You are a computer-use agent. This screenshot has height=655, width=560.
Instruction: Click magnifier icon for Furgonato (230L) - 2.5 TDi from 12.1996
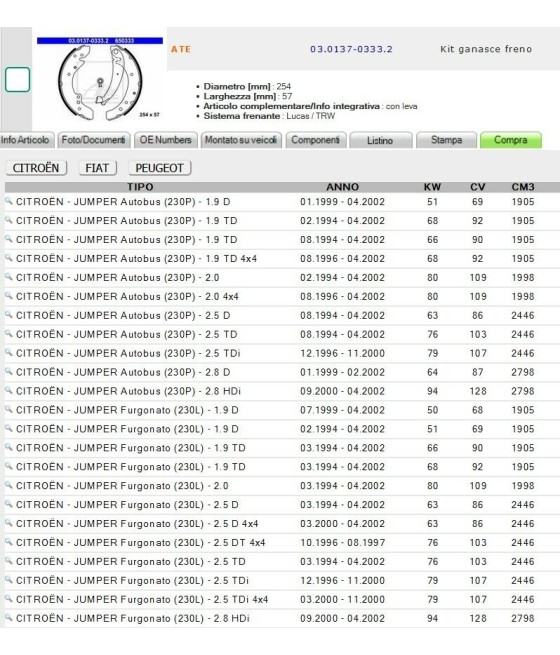pyautogui.click(x=9, y=580)
